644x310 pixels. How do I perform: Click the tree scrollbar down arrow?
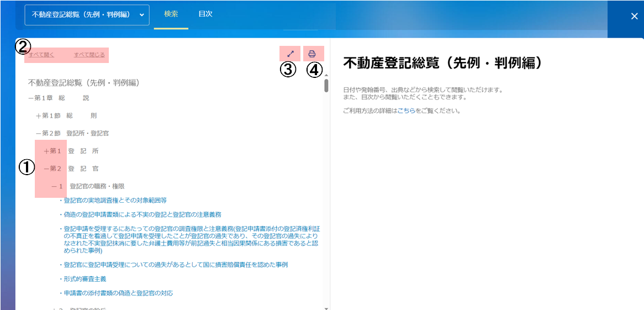326,308
